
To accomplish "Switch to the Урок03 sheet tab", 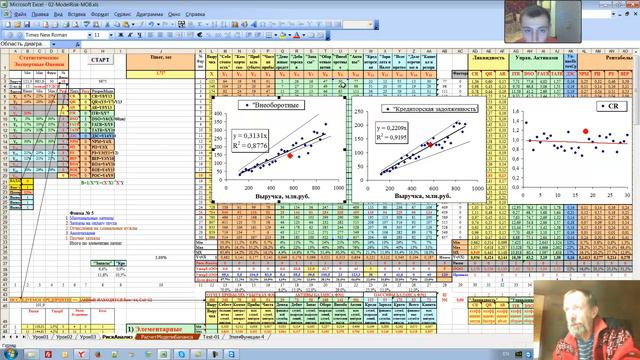I will [x=88, y=337].
